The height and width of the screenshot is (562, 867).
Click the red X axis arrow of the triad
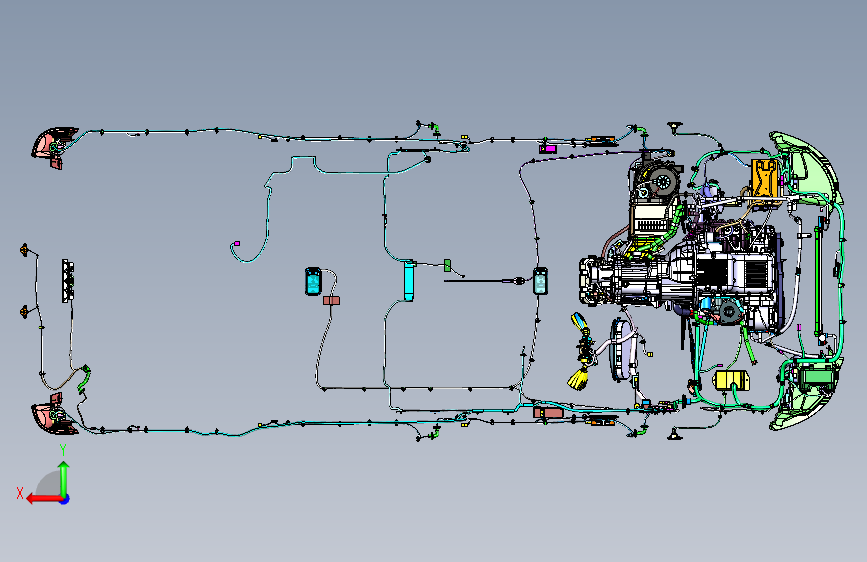click(44, 499)
